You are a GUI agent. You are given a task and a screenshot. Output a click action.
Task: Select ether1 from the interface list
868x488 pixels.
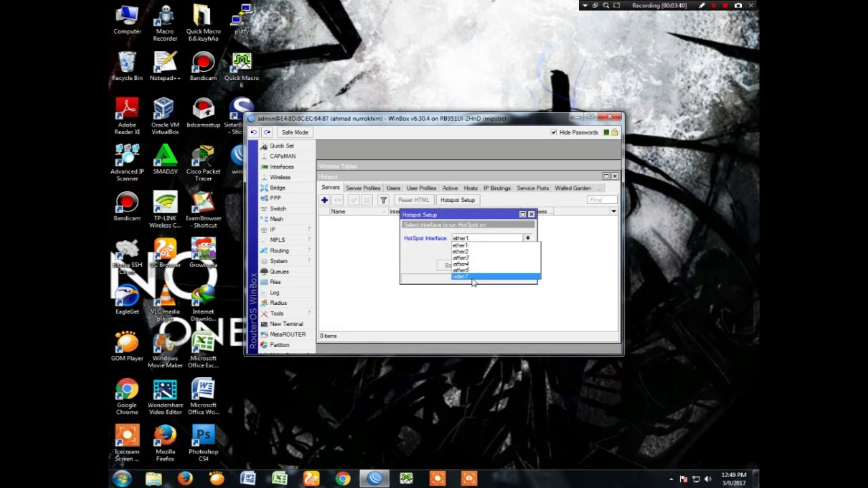pos(496,245)
